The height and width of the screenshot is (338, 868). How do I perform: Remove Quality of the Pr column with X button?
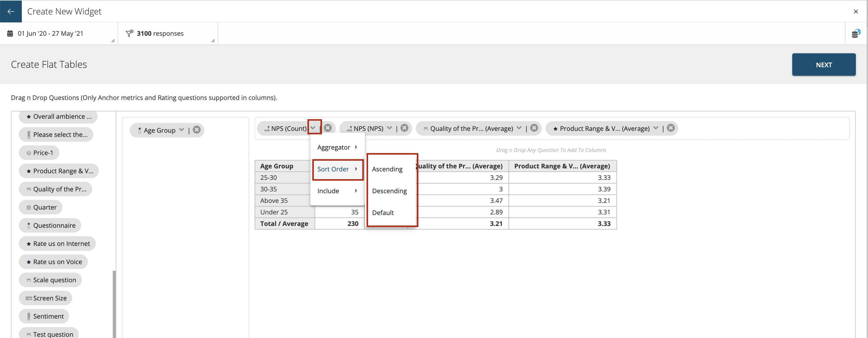click(534, 128)
